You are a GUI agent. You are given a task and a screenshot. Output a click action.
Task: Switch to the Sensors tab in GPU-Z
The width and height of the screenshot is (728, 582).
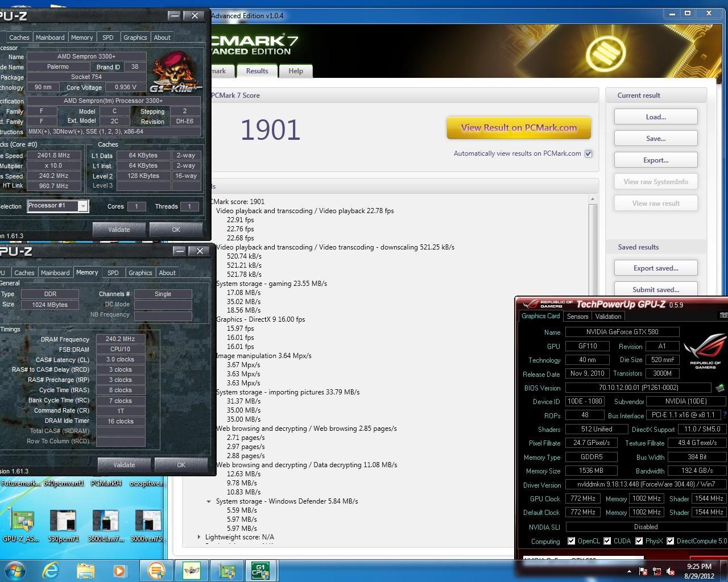577,317
